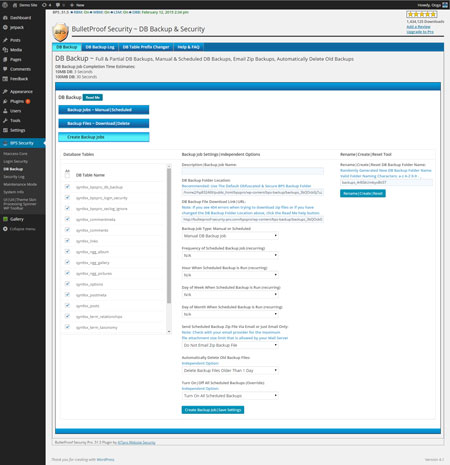Open Login Security submenu item
The height and width of the screenshot is (465, 450).
click(x=16, y=161)
